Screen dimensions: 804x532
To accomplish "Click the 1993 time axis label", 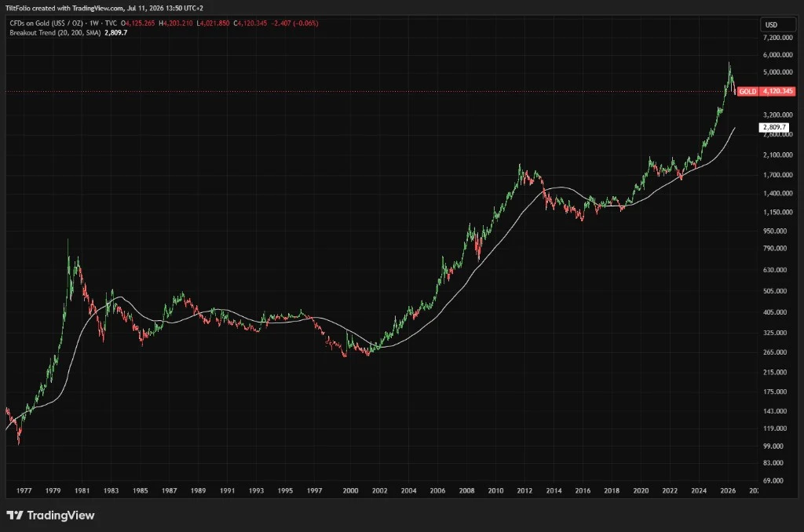I will tap(257, 490).
